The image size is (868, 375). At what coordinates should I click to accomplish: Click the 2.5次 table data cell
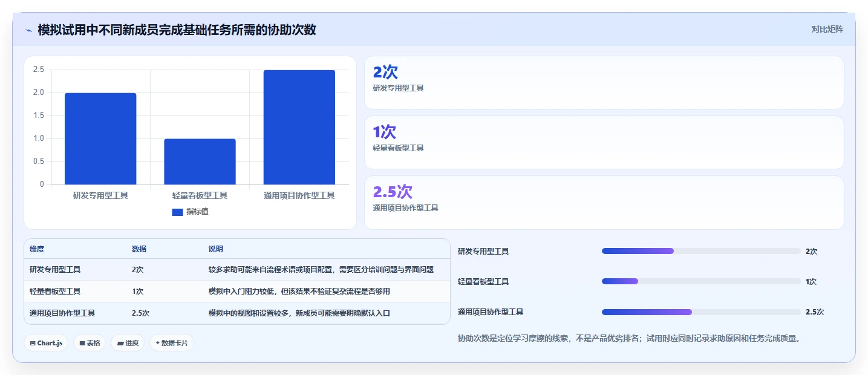click(x=140, y=313)
